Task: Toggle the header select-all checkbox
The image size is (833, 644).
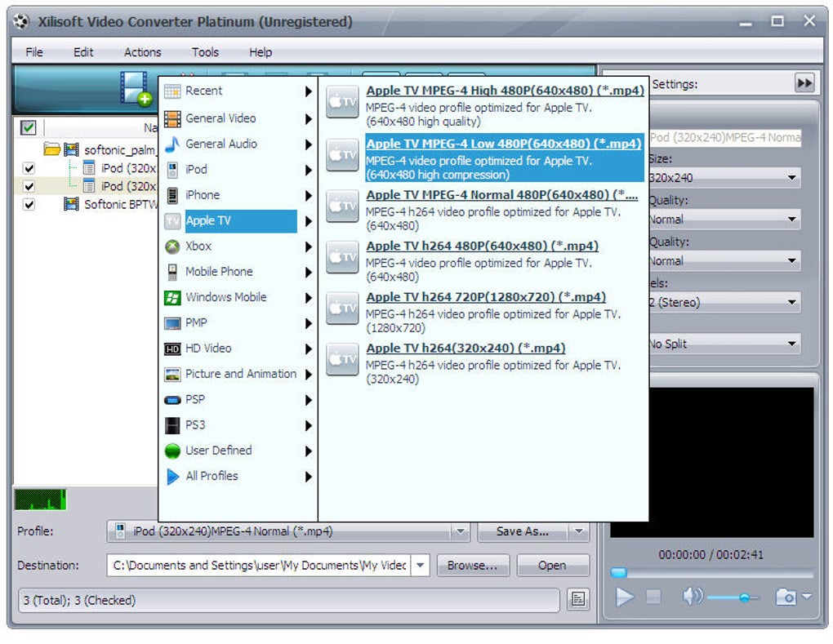Action: [x=28, y=127]
